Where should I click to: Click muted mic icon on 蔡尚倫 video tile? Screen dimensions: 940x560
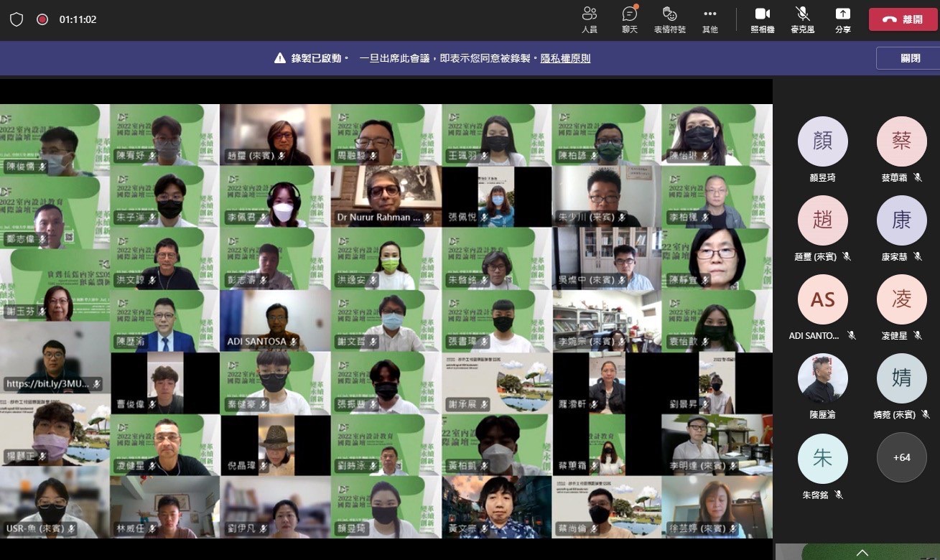(x=595, y=529)
